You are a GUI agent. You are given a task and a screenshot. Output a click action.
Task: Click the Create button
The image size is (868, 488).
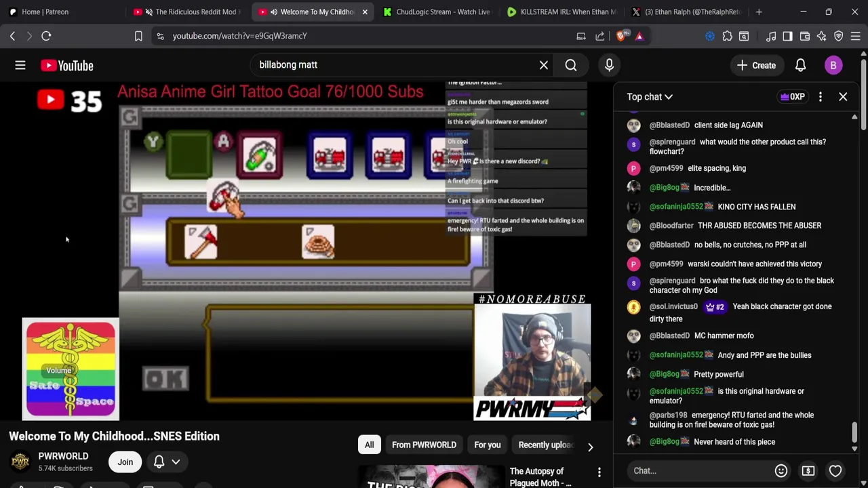(x=757, y=65)
